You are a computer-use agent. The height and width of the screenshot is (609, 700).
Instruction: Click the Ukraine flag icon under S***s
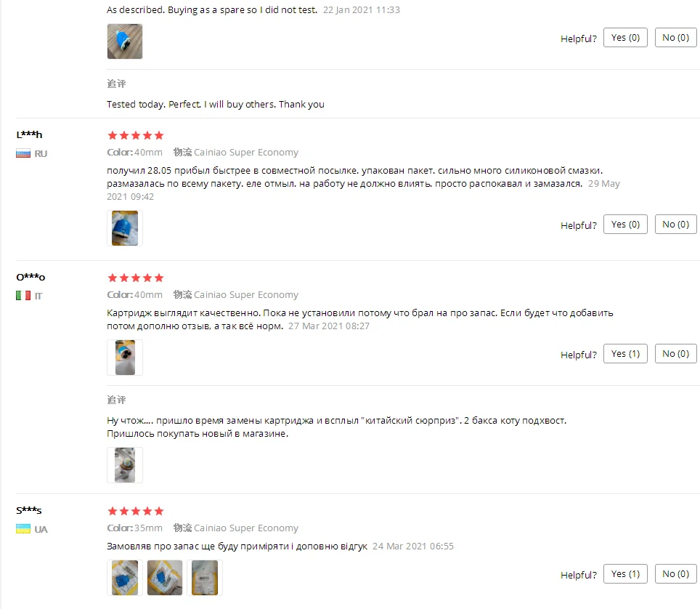pyautogui.click(x=23, y=529)
